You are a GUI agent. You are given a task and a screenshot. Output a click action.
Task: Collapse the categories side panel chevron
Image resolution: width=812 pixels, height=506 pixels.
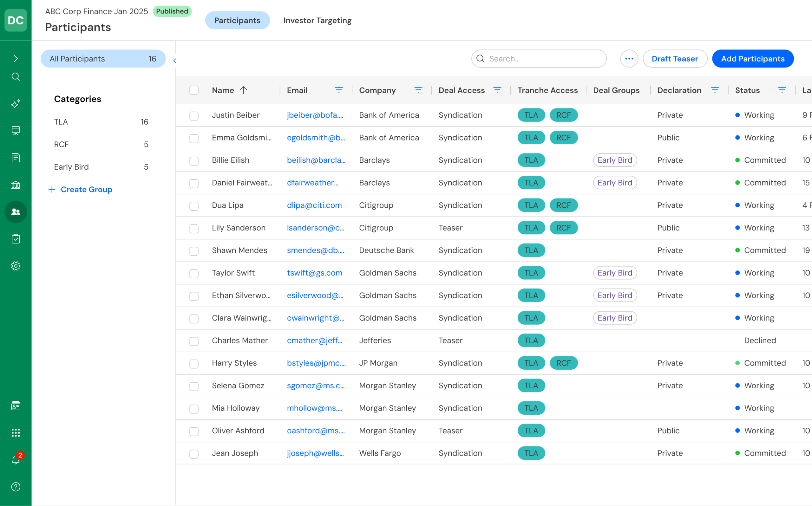point(175,61)
